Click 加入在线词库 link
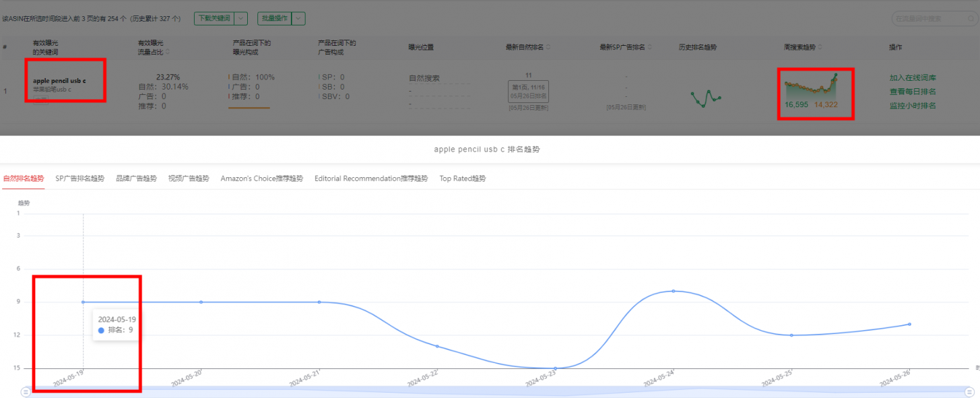Screen dimensions: 980x398 (912, 77)
